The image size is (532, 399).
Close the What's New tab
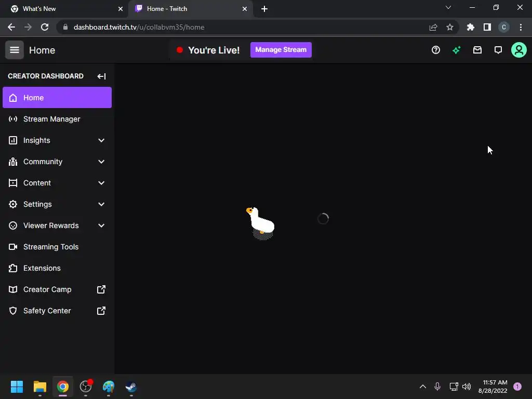pos(121,9)
